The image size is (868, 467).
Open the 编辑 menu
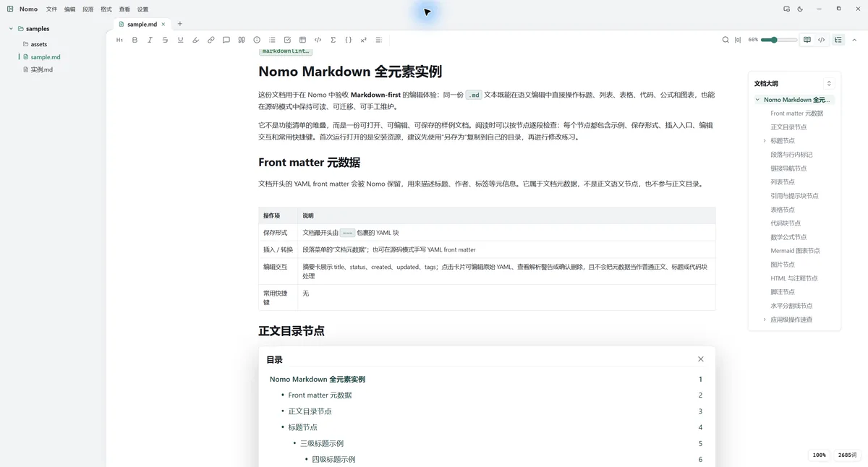tap(69, 9)
